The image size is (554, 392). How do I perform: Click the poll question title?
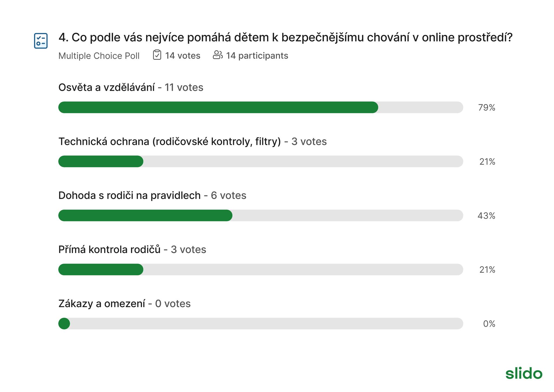285,38
